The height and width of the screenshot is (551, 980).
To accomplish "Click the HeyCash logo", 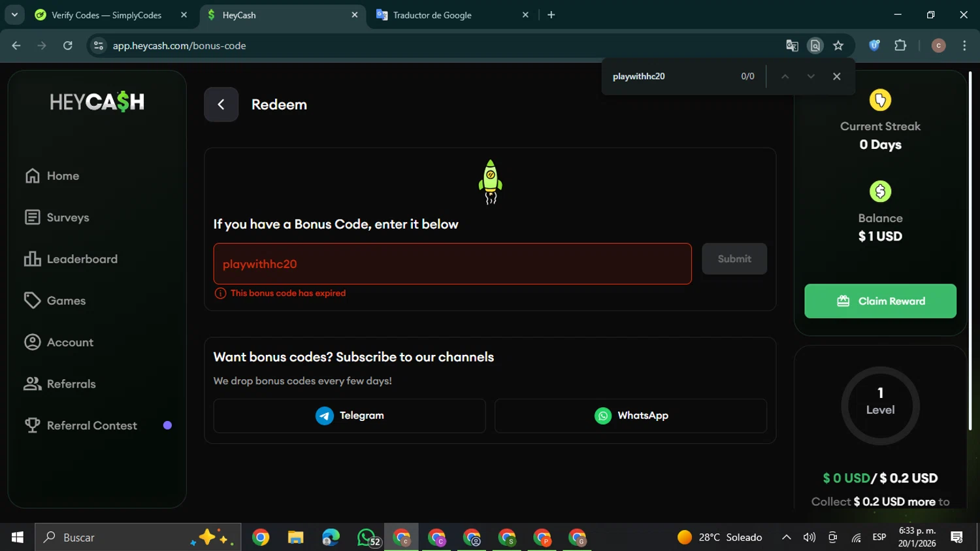I will point(97,102).
